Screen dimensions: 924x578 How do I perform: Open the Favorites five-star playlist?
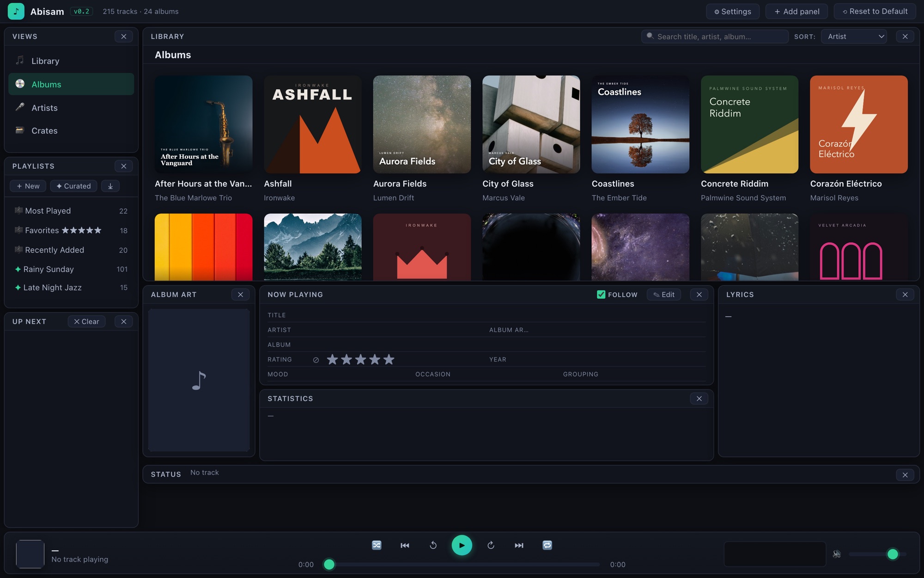point(71,230)
